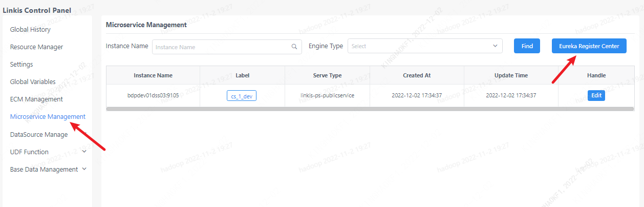Click the Instance Name column header
The width and height of the screenshot is (644, 207).
click(153, 75)
